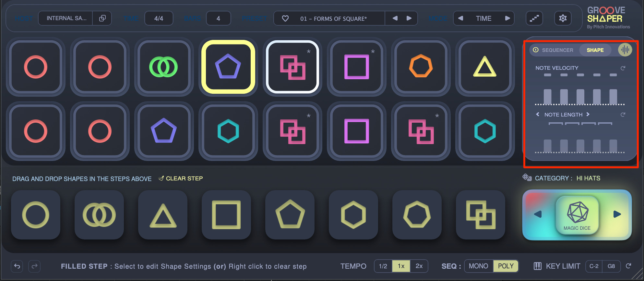Viewport: 644px width, 281px height.
Task: Open the preset list 01 – FORMS OF SQUARE
Action: coord(333,18)
